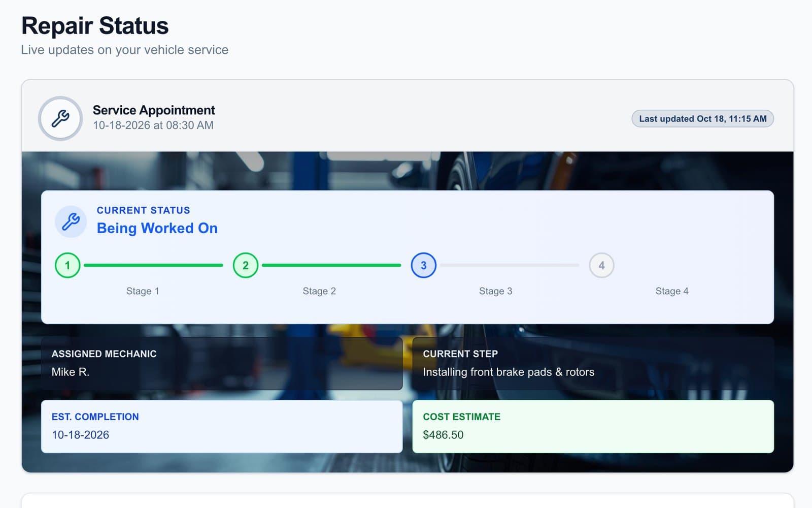This screenshot has height=508, width=812.
Task: Click the Current Step label
Action: pyautogui.click(x=460, y=354)
